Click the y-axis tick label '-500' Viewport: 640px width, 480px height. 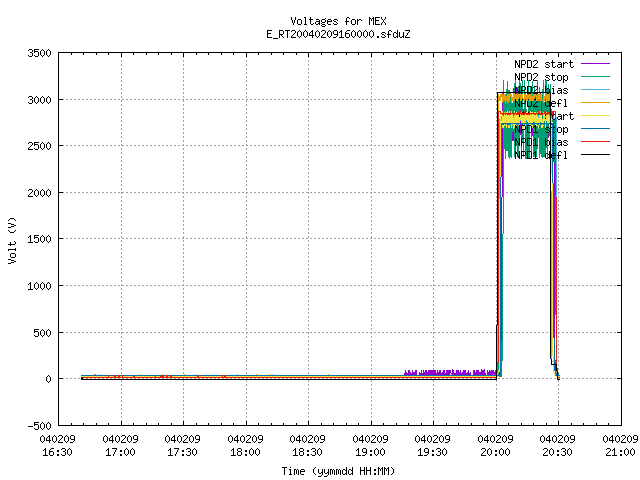point(39,426)
